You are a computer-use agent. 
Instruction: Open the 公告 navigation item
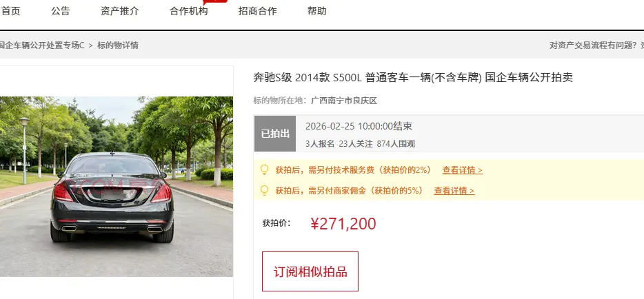click(61, 11)
